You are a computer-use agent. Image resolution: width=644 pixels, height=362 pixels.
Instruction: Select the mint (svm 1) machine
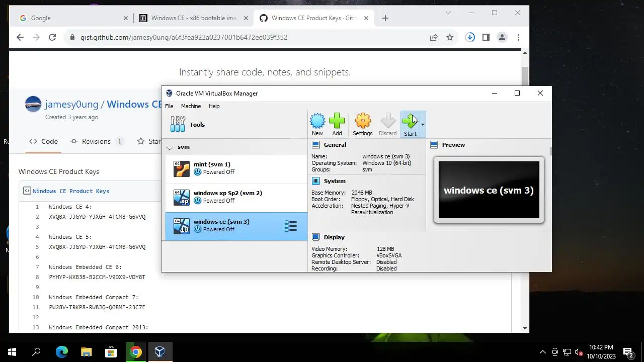pos(236,168)
